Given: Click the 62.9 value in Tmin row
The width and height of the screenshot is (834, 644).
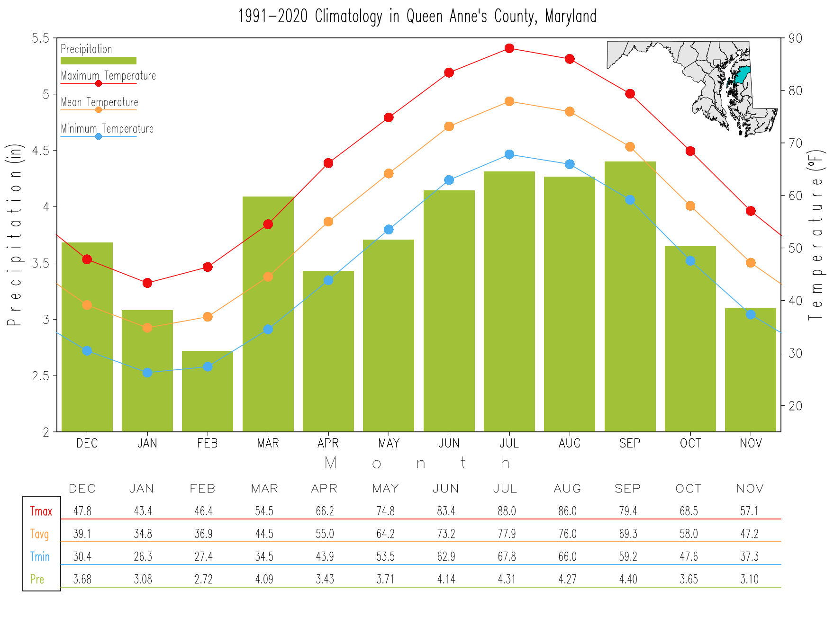Looking at the screenshot, I should (446, 556).
